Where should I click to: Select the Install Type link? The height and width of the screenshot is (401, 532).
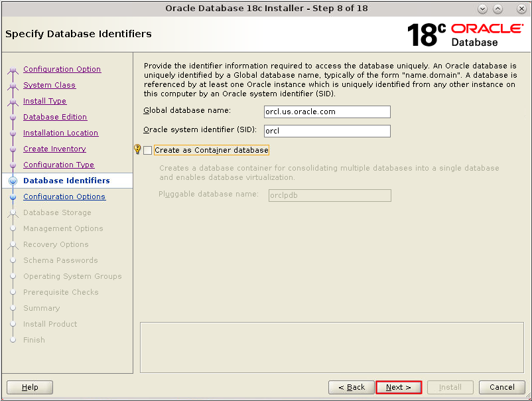point(44,101)
